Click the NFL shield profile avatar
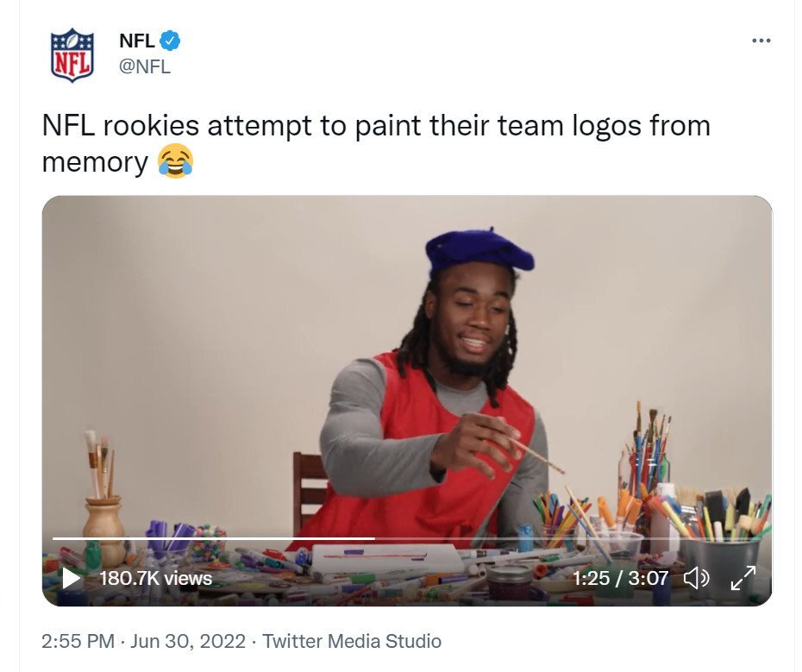This screenshot has height=672, width=802. (x=72, y=54)
